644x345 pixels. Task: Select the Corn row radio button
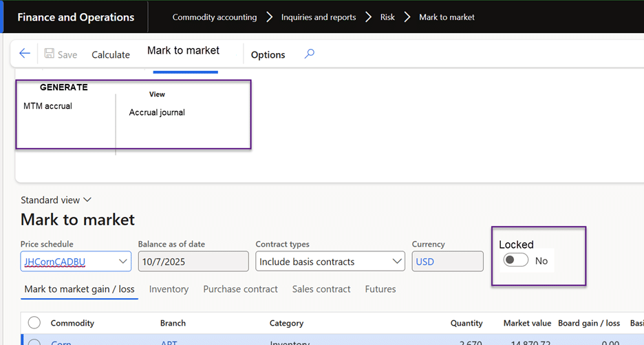coord(34,342)
